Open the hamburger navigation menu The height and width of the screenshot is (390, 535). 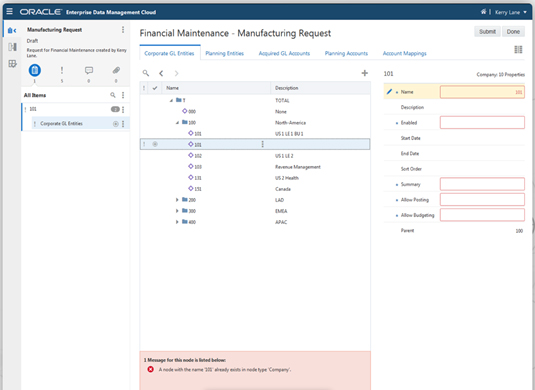pos(10,12)
